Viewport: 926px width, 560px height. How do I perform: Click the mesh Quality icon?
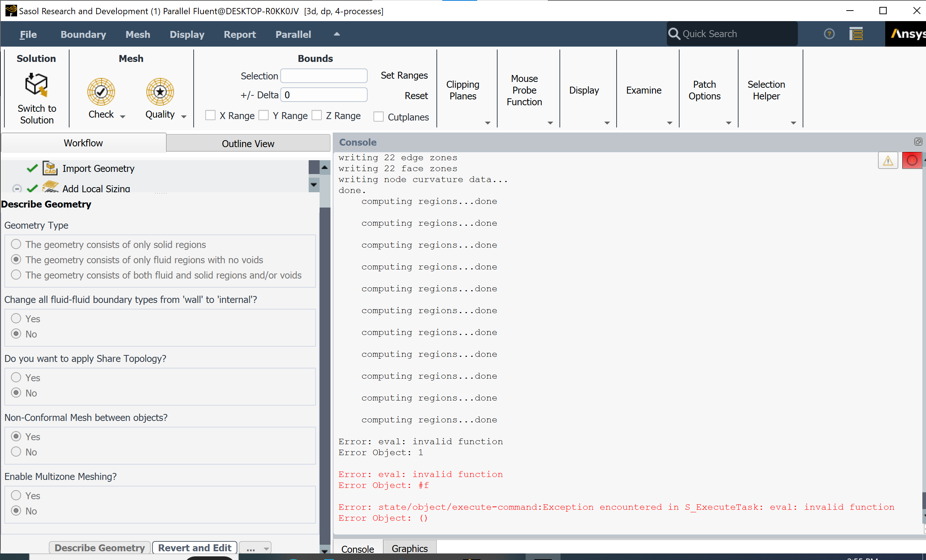[x=160, y=92]
